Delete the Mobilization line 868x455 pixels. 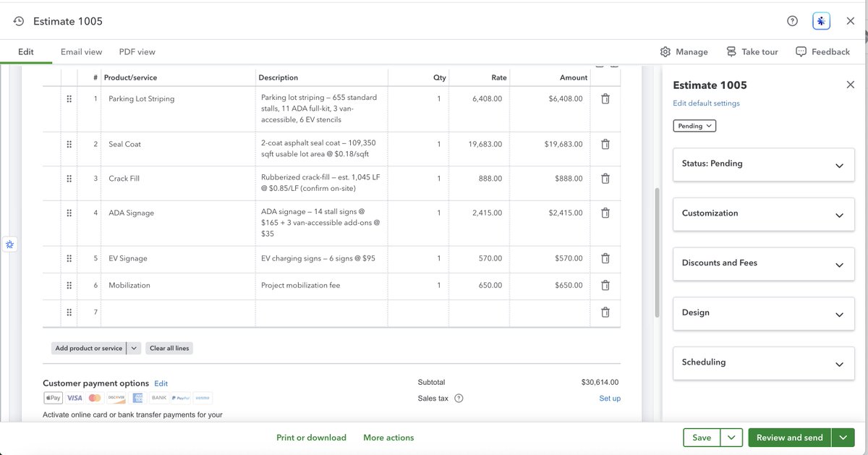605,285
